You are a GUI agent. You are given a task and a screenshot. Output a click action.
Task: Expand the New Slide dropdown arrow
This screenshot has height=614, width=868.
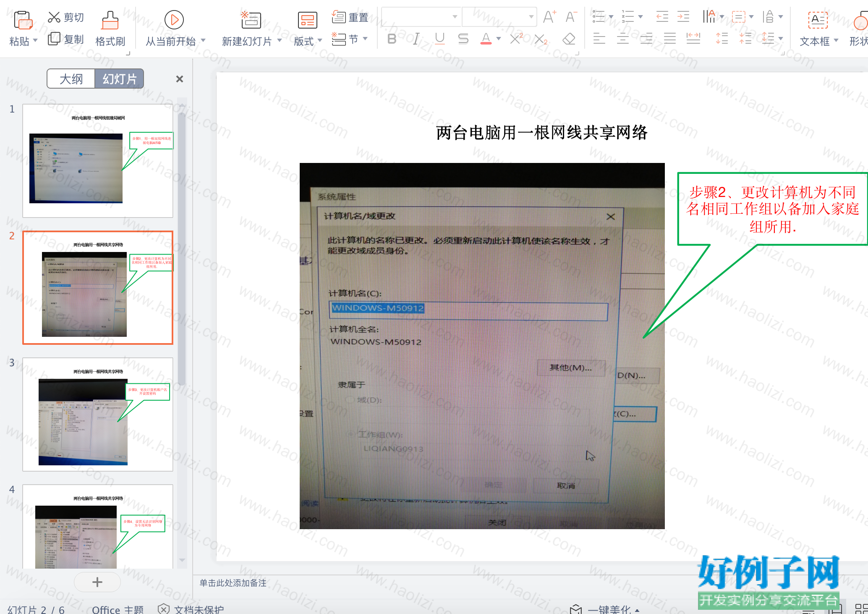coord(279,41)
